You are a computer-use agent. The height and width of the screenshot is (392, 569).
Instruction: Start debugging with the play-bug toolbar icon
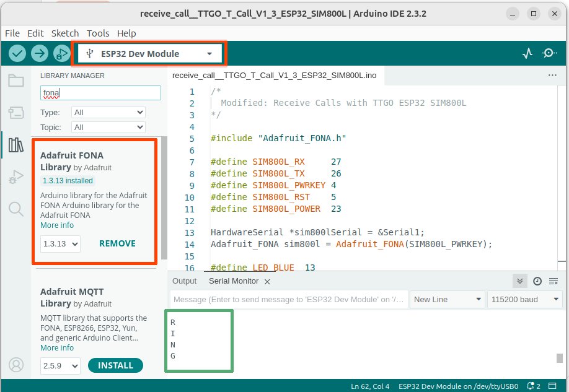[x=62, y=54]
